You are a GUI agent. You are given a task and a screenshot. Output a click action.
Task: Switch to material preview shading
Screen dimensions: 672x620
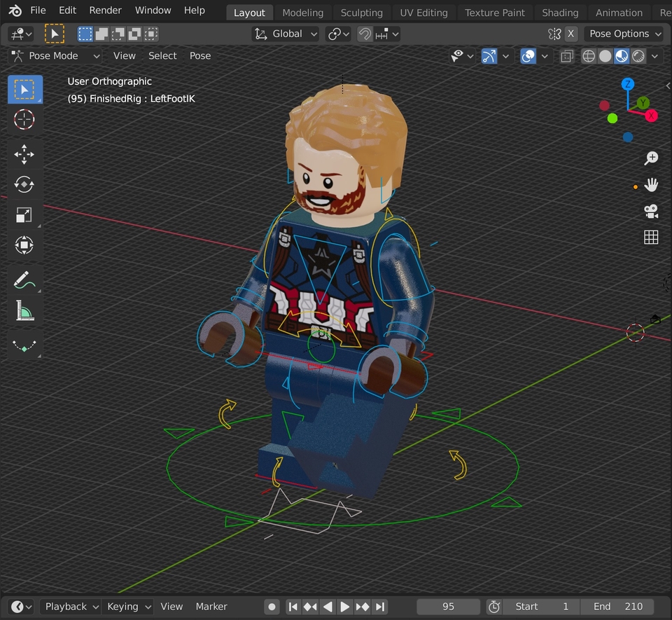point(622,56)
